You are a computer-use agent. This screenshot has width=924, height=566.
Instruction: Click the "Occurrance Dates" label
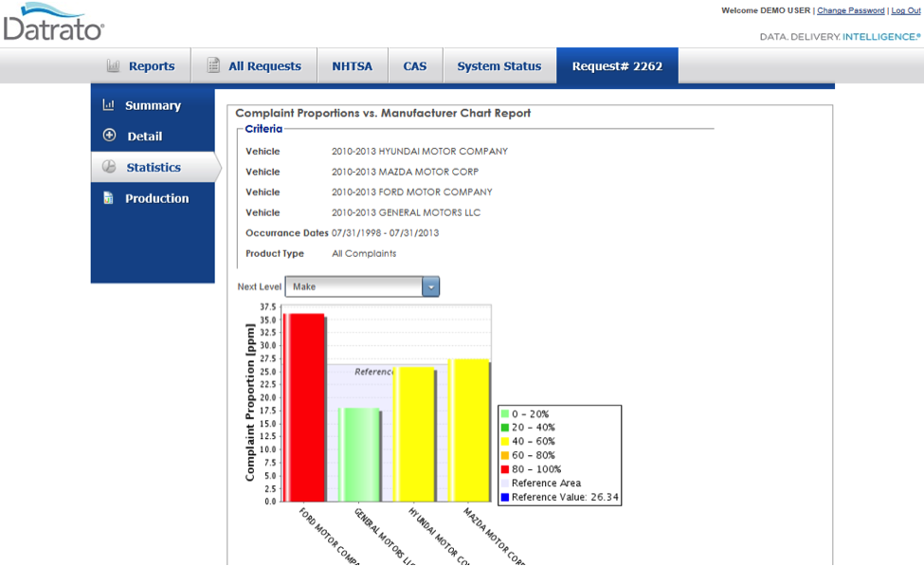point(287,233)
